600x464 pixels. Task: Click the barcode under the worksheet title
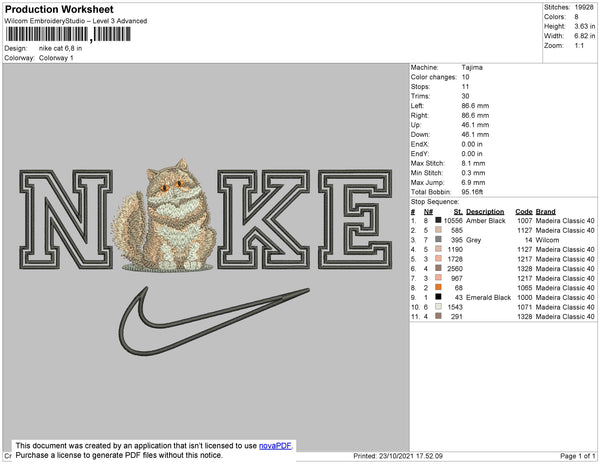[x=68, y=34]
